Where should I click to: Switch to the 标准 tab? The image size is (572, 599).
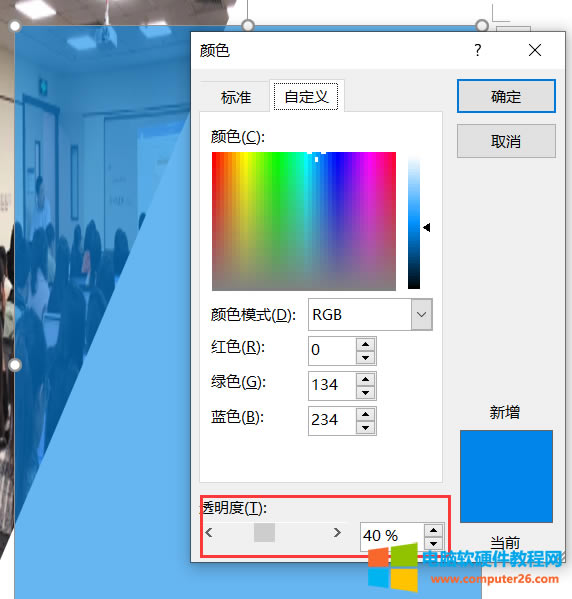236,97
